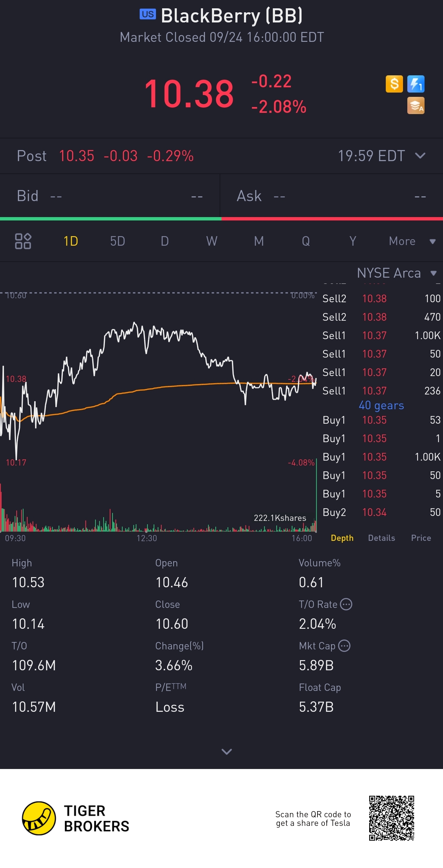Select the 5D chart tab
Viewport: 443px width, 868px height.
tap(118, 241)
